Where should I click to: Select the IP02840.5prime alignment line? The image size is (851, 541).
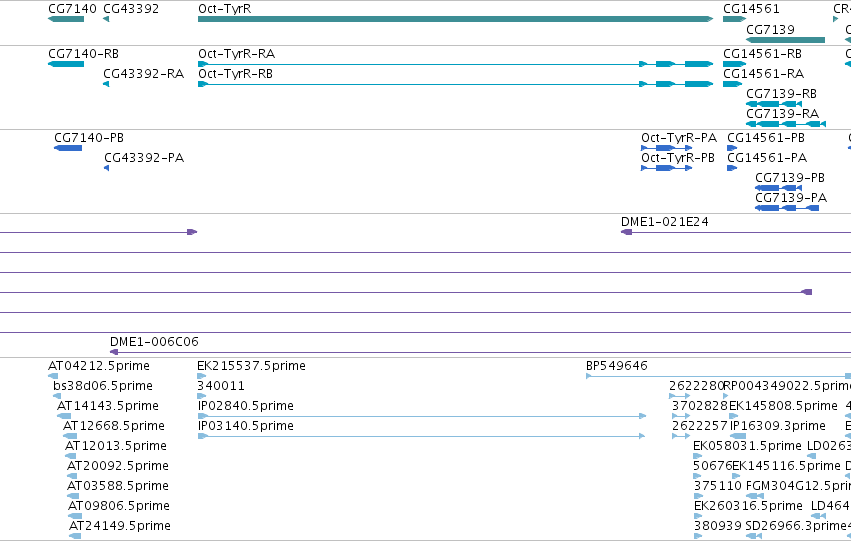422,416
